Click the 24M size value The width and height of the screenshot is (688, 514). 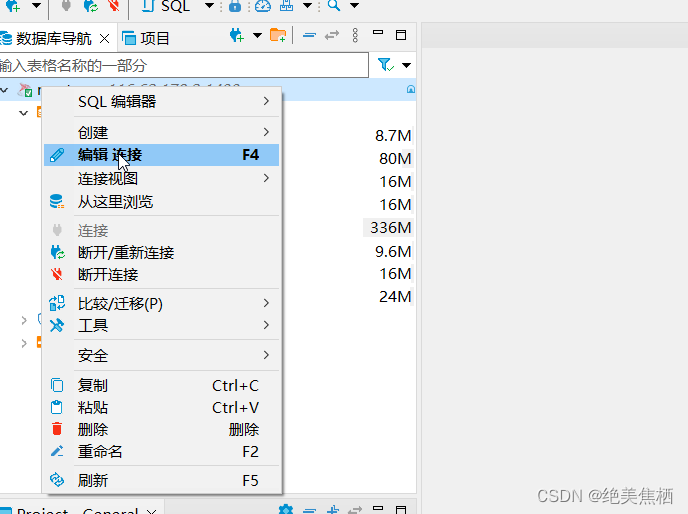pyautogui.click(x=395, y=297)
